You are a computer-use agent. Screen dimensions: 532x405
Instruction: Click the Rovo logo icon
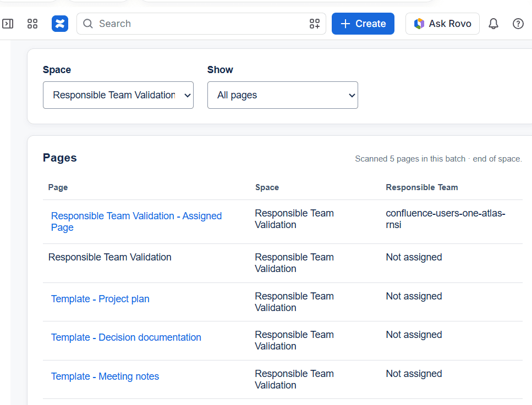click(x=419, y=24)
